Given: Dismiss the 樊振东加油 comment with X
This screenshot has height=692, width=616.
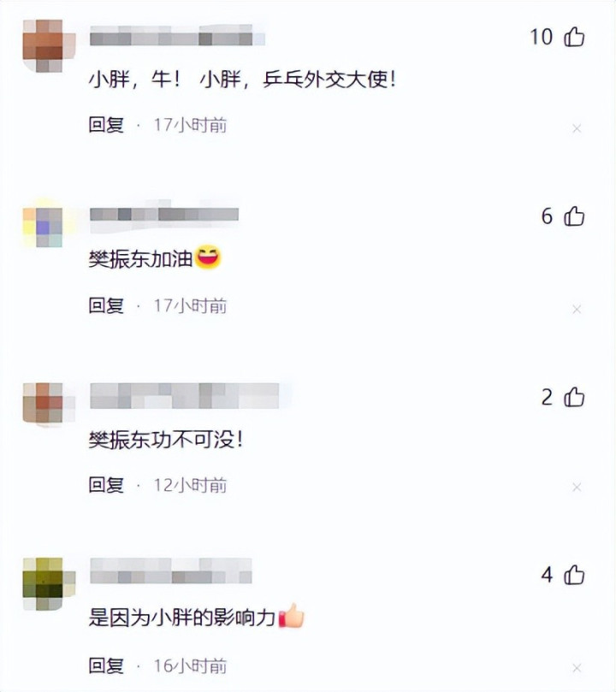Looking at the screenshot, I should tap(577, 309).
